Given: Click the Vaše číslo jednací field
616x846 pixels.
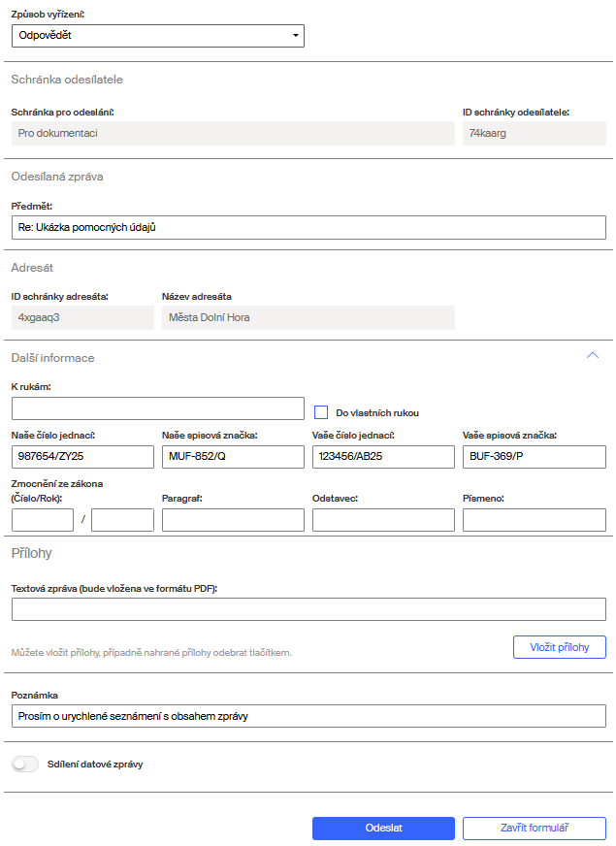Looking at the screenshot, I should (x=383, y=457).
